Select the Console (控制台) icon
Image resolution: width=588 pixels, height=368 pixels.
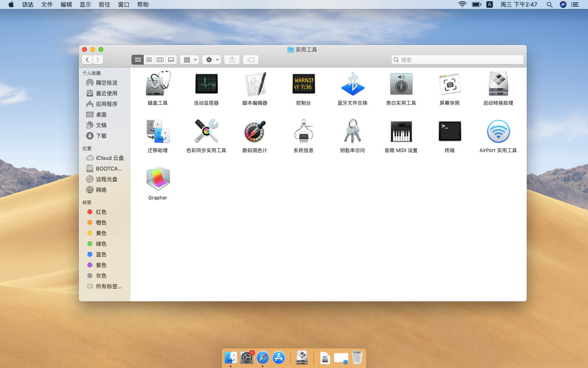303,84
